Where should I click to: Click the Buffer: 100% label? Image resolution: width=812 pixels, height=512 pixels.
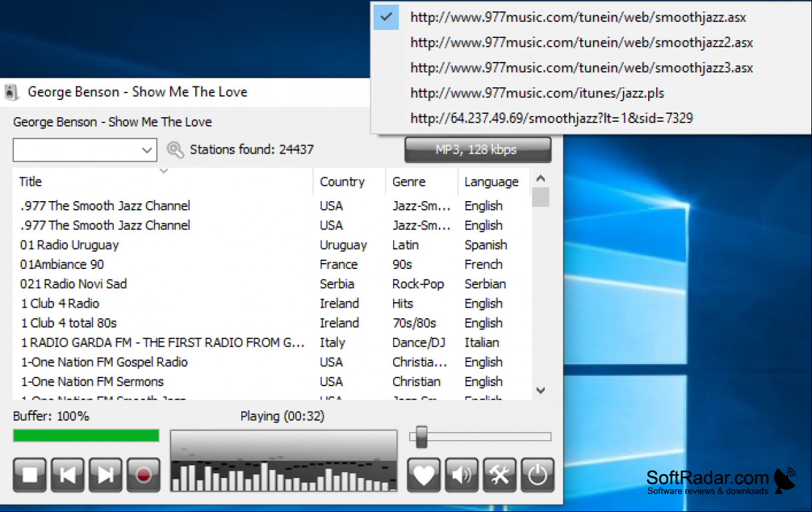click(x=51, y=416)
